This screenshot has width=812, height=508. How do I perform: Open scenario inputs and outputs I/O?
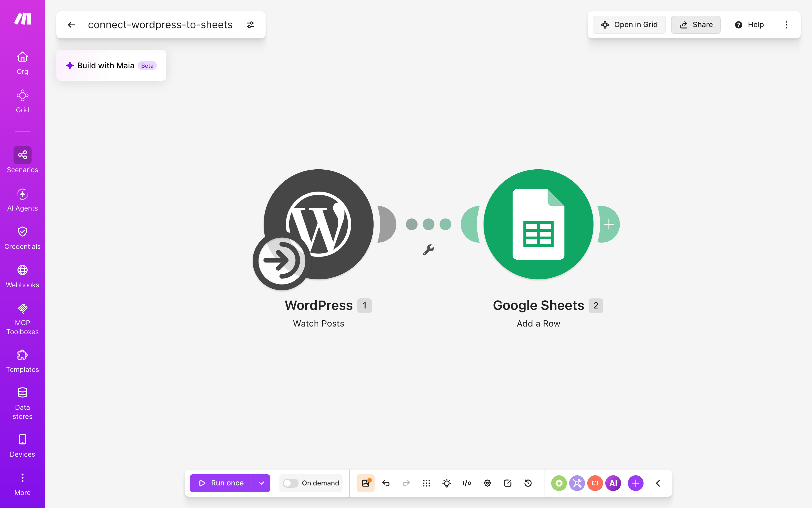467,483
